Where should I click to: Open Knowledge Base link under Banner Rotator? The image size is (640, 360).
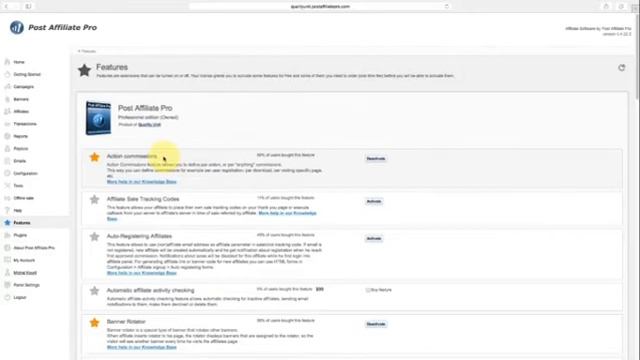click(x=142, y=347)
